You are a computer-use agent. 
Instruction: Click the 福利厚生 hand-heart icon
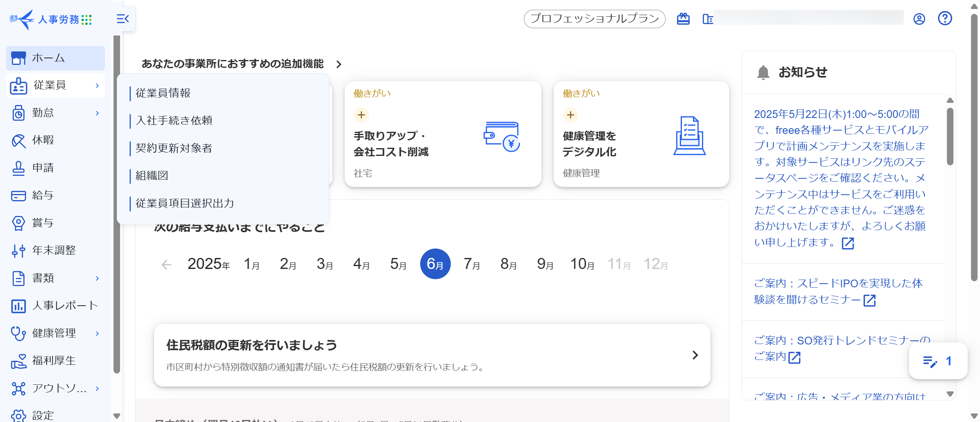(x=18, y=361)
